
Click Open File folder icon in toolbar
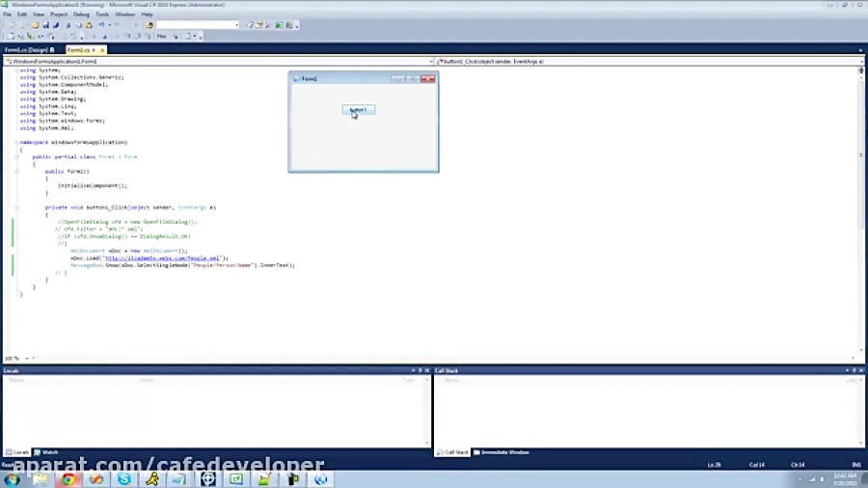tap(36, 25)
